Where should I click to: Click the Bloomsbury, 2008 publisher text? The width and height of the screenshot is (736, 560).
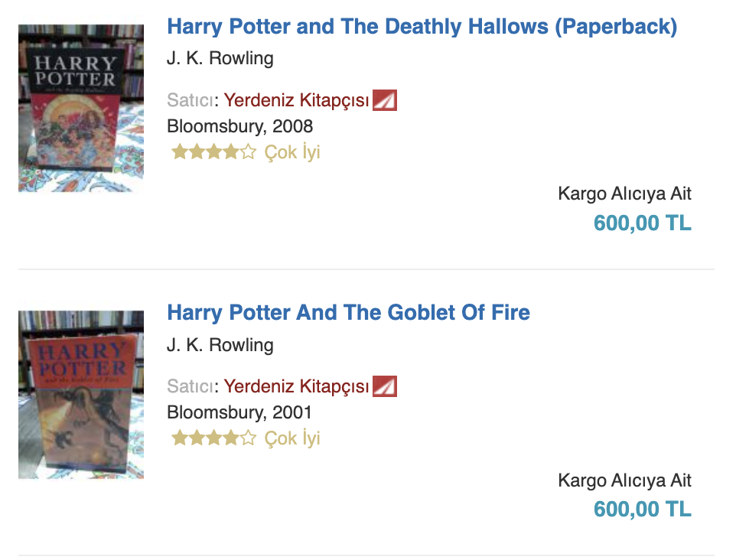pos(239,126)
